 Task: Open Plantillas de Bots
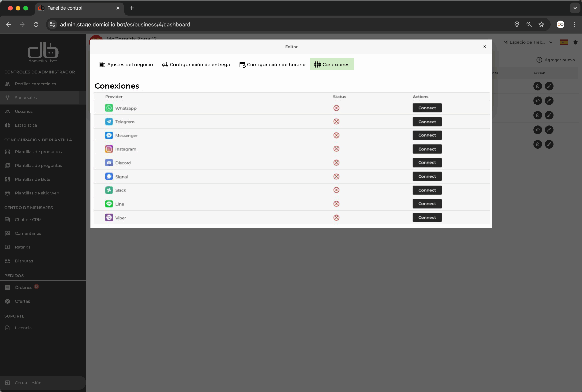43,179
